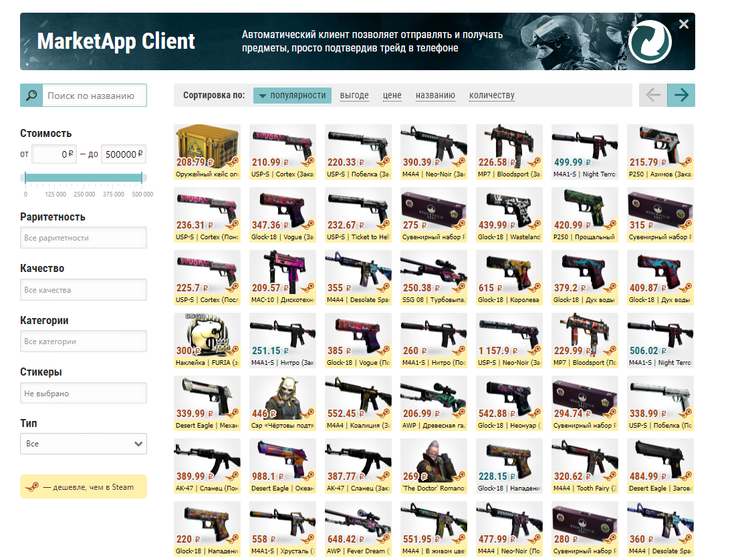Sort by популярности
The width and height of the screenshot is (738, 560).
pyautogui.click(x=292, y=95)
